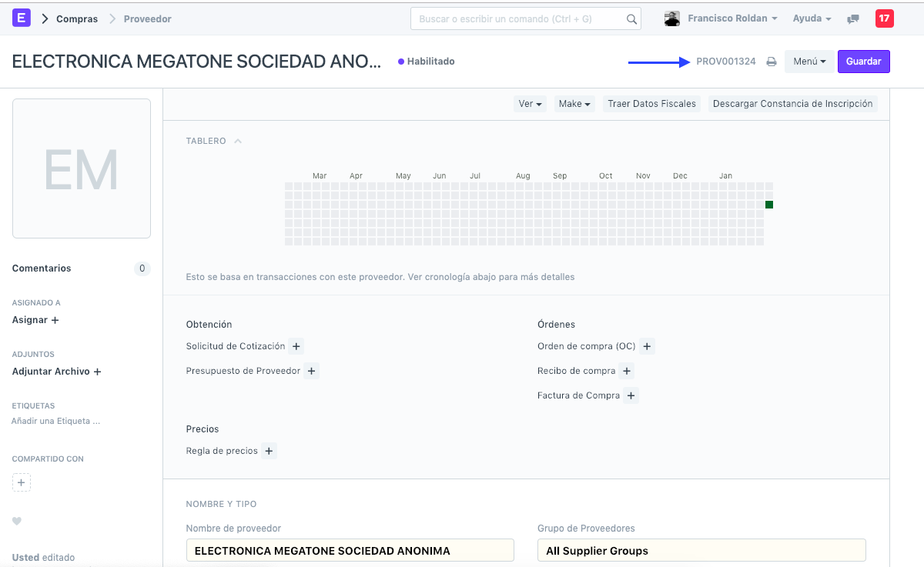924x567 pixels.
Task: Open the Ayuda help menu
Action: click(x=812, y=18)
